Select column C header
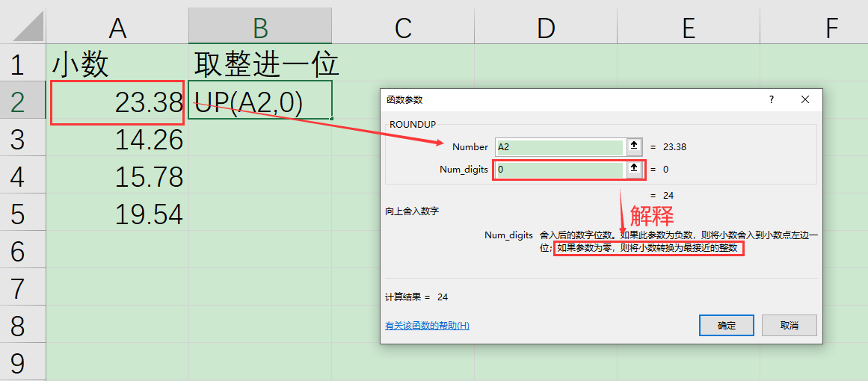 click(403, 27)
